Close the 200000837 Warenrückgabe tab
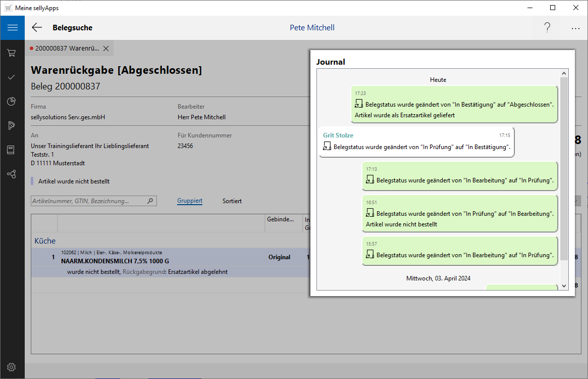This screenshot has width=588, height=379. 106,49
